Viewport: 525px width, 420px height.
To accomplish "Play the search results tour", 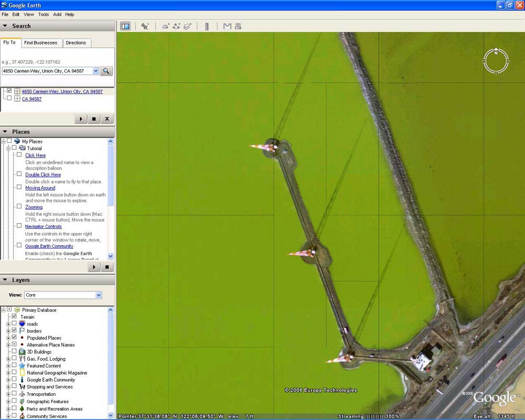I will [81, 119].
